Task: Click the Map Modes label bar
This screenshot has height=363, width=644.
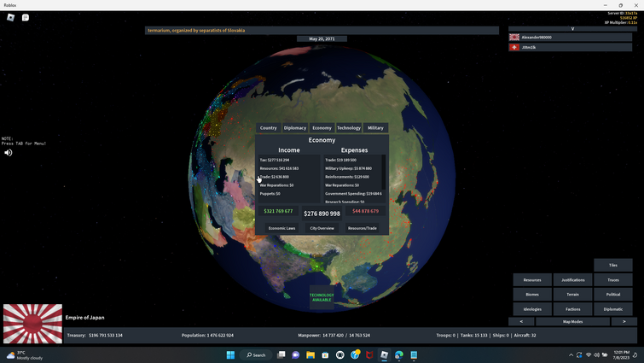Action: click(573, 321)
